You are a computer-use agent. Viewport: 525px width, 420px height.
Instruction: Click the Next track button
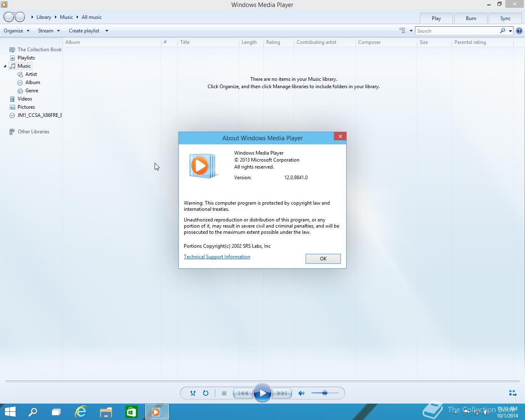coord(282,393)
